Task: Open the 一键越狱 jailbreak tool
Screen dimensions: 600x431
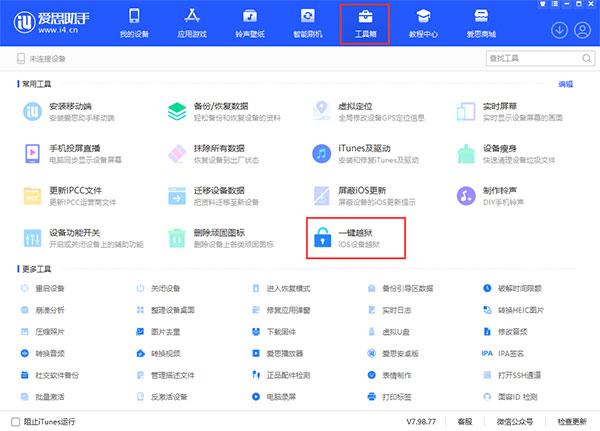Action: [x=356, y=237]
